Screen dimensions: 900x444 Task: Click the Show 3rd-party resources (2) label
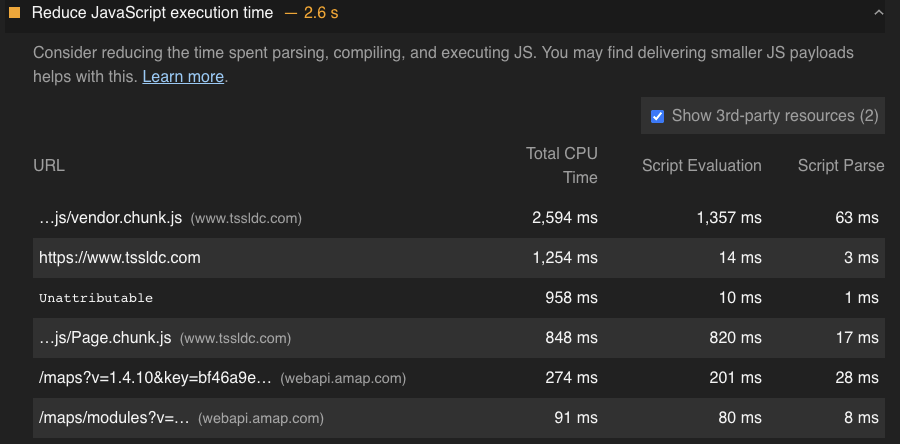pyautogui.click(x=775, y=116)
